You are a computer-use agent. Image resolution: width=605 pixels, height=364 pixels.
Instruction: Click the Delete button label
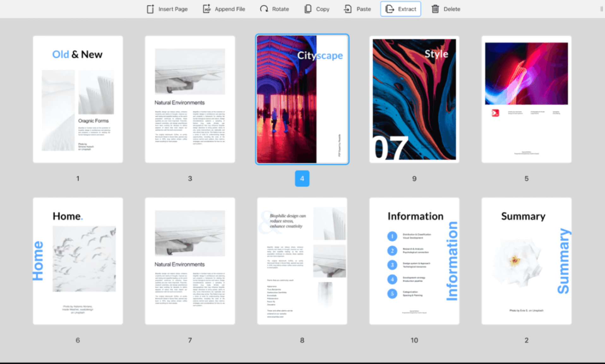click(x=452, y=9)
